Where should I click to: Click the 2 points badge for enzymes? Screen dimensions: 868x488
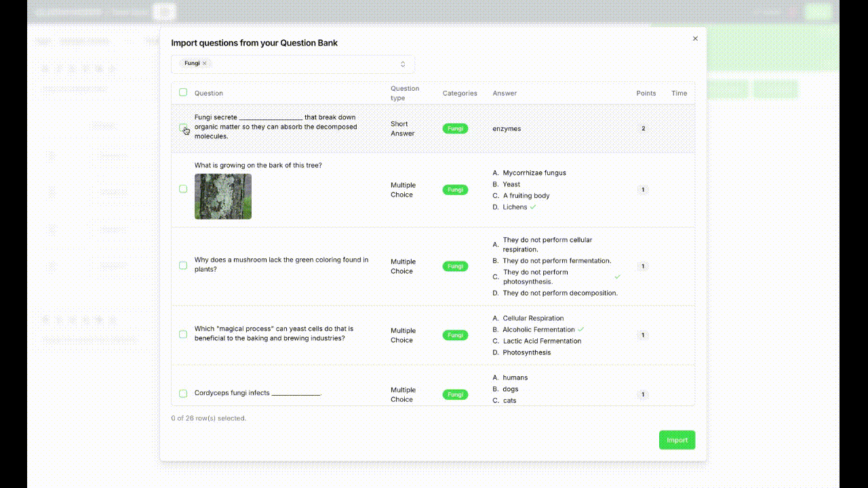(x=643, y=128)
